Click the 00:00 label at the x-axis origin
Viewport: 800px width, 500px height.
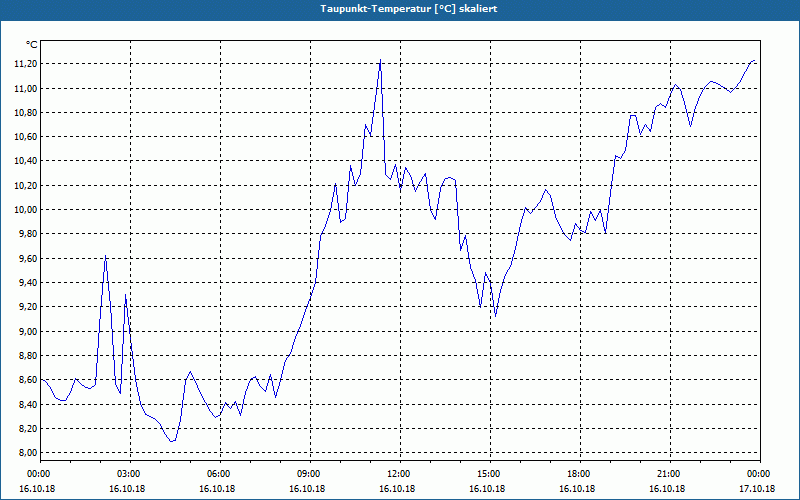click(x=41, y=474)
